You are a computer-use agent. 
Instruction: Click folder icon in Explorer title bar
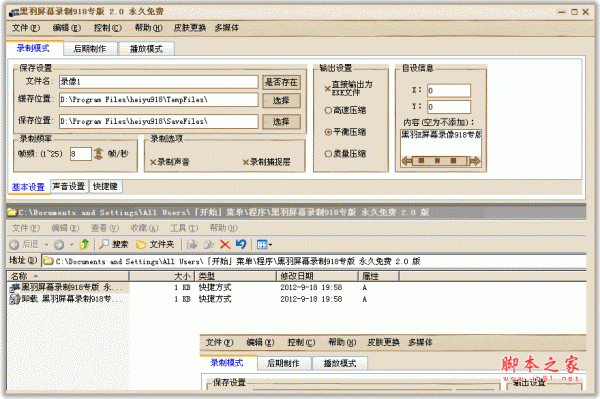(x=12, y=212)
